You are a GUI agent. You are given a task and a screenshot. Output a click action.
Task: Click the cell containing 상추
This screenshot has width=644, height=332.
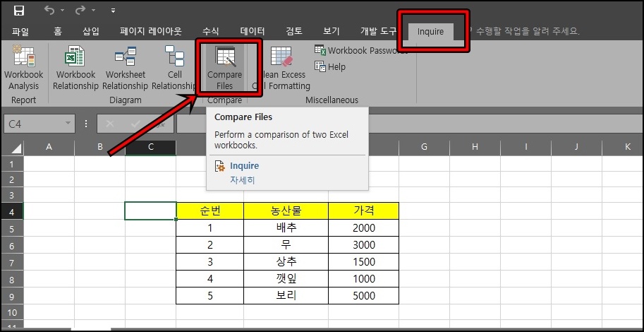[x=286, y=261]
